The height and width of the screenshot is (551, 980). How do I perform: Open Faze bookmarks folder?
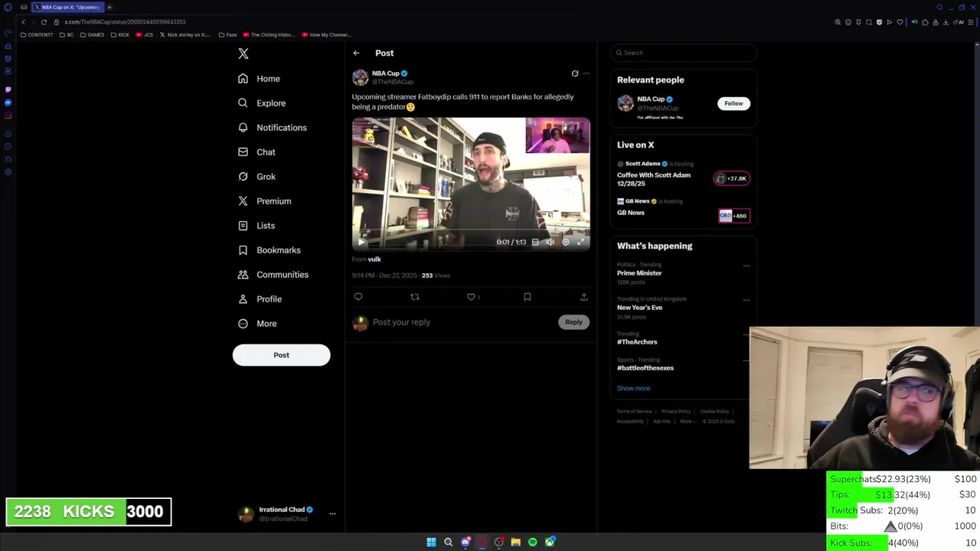[x=227, y=34]
